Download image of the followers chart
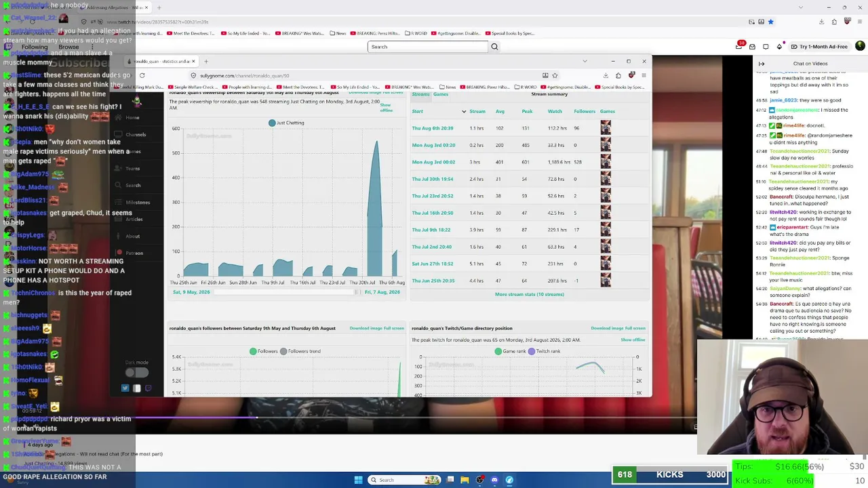Image resolution: width=868 pixels, height=488 pixels. [366, 328]
